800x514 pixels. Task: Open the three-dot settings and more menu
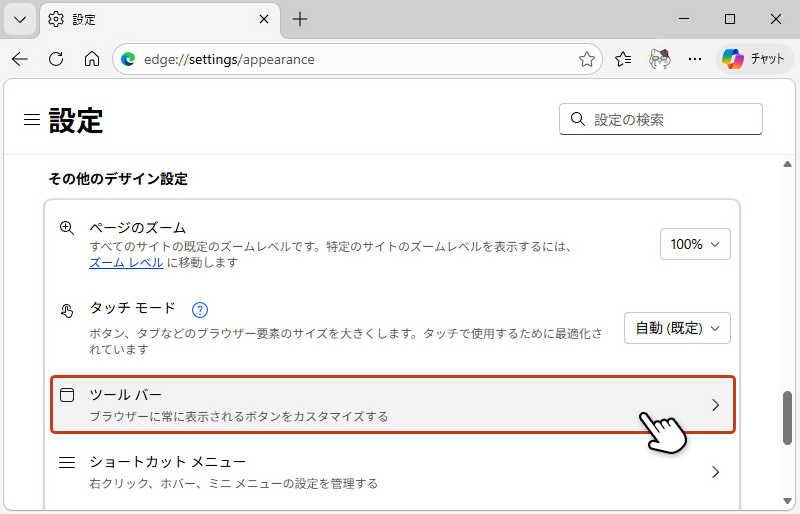click(695, 59)
